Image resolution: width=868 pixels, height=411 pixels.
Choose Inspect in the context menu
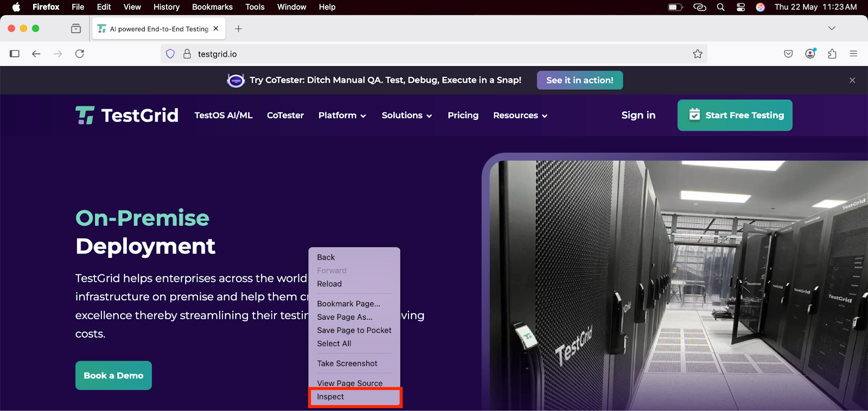[x=355, y=397]
